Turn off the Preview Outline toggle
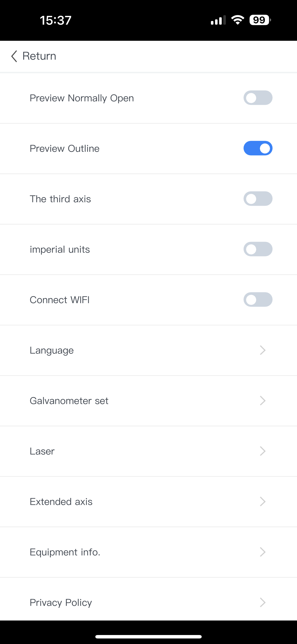 [258, 148]
